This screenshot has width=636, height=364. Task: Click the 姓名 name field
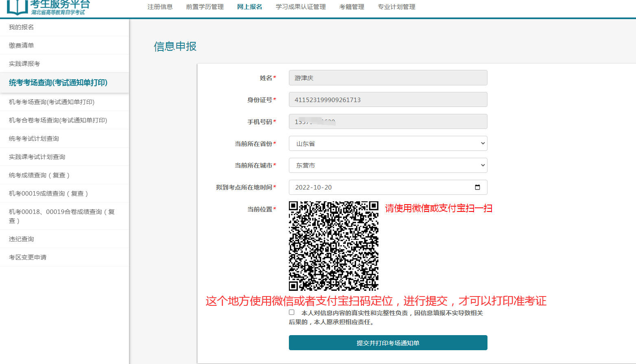(388, 78)
